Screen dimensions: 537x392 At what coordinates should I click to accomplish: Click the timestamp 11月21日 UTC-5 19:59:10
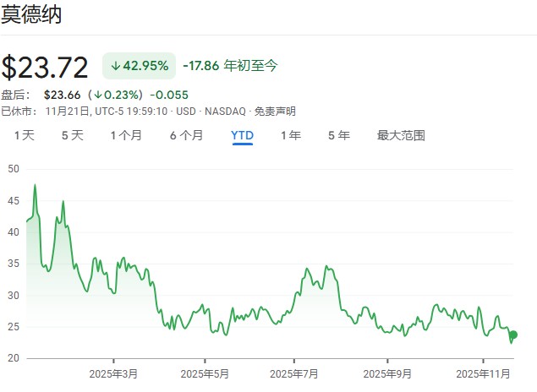click(107, 112)
